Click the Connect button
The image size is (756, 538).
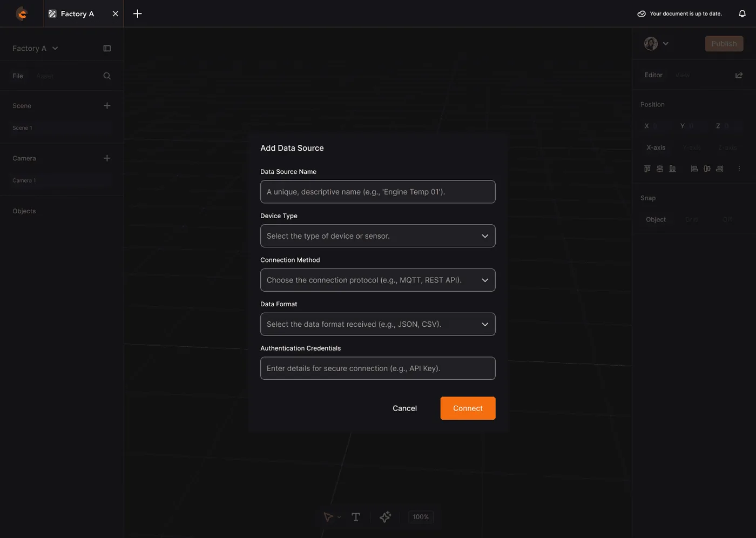pos(468,408)
